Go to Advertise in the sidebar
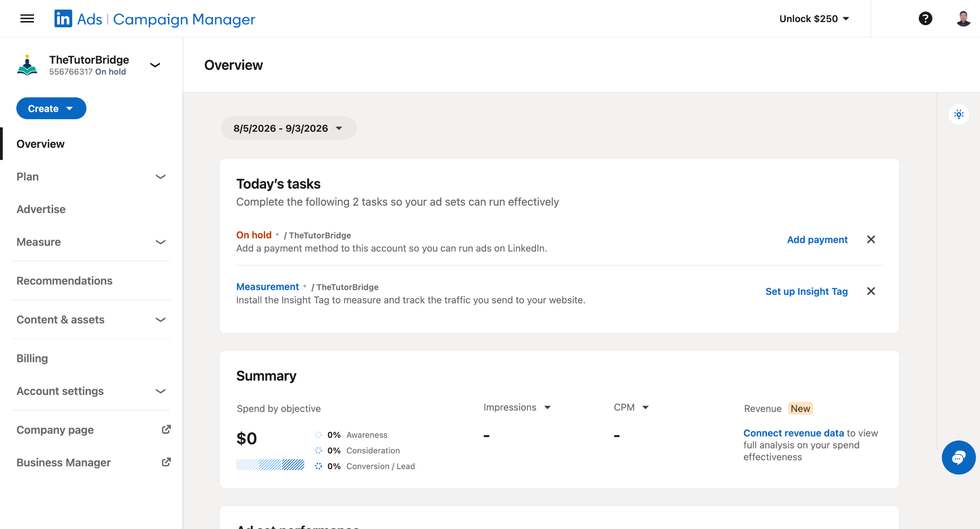 pos(41,209)
